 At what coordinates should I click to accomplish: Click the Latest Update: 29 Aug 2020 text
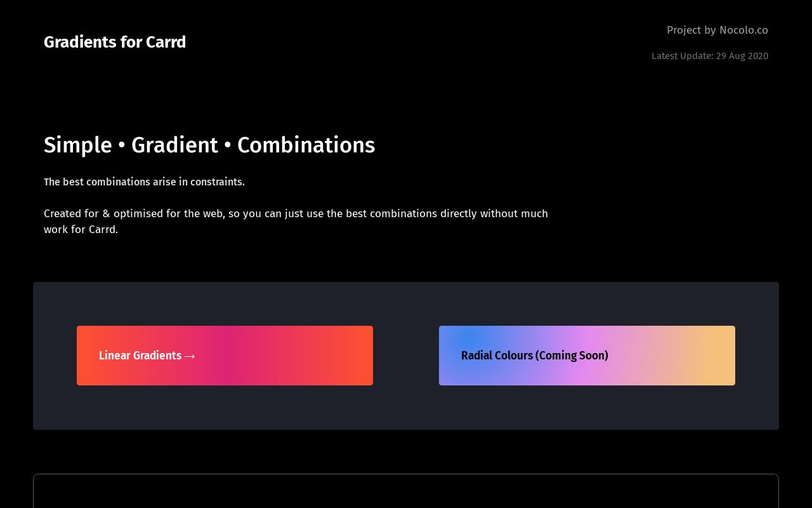(x=710, y=56)
